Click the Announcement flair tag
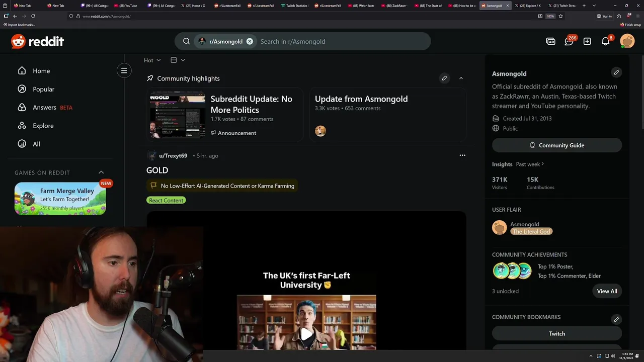 click(x=233, y=133)
